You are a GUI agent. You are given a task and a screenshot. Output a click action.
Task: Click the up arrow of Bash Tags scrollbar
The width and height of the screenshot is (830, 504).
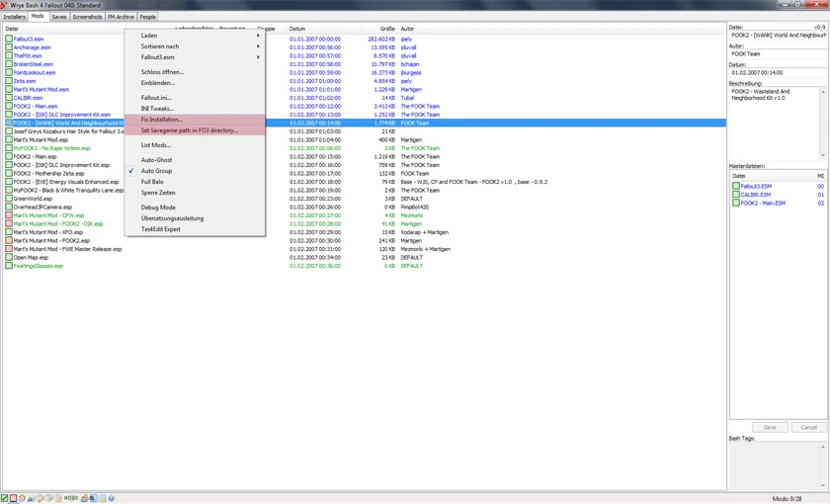point(822,448)
